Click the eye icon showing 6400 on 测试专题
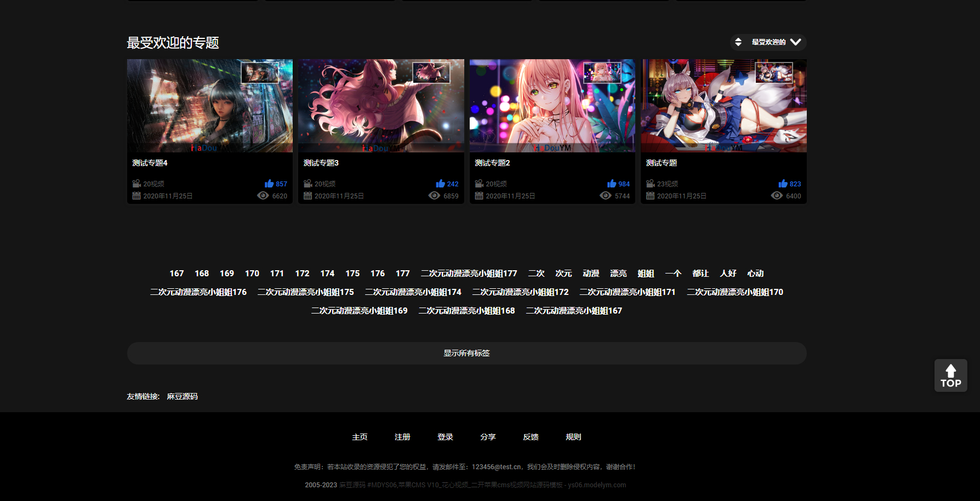Screen dimensions: 980x501 click(x=777, y=196)
